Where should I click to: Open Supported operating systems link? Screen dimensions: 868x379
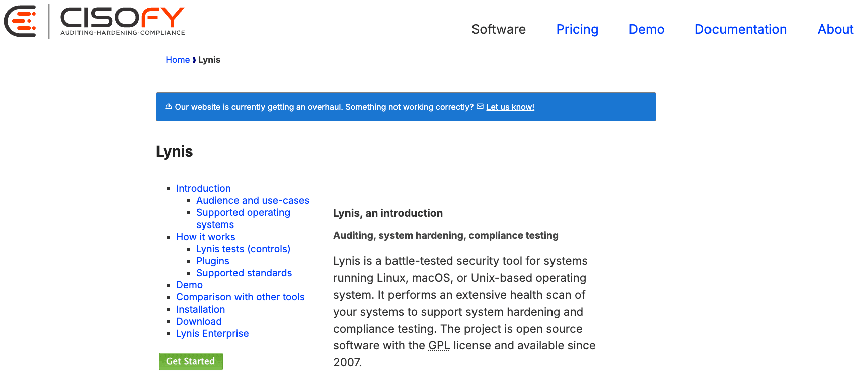point(243,218)
